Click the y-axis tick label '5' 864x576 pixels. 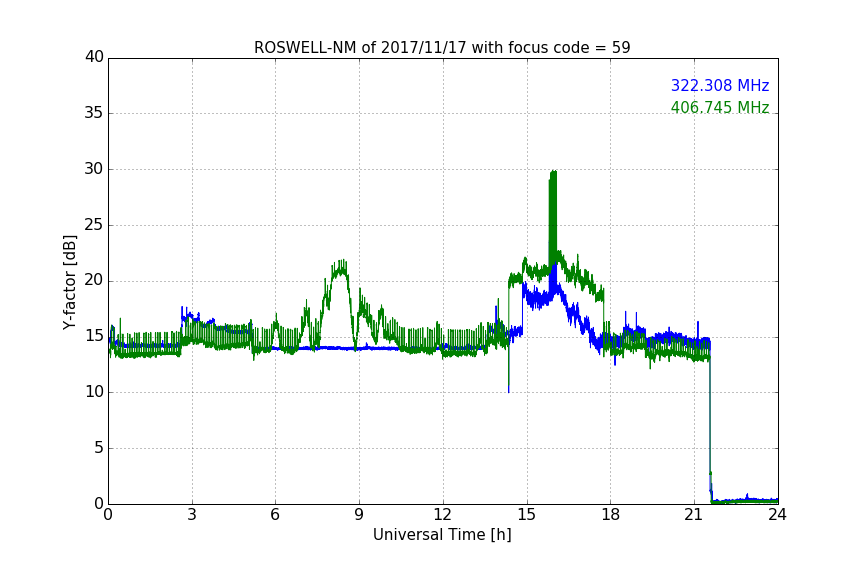tap(99, 448)
